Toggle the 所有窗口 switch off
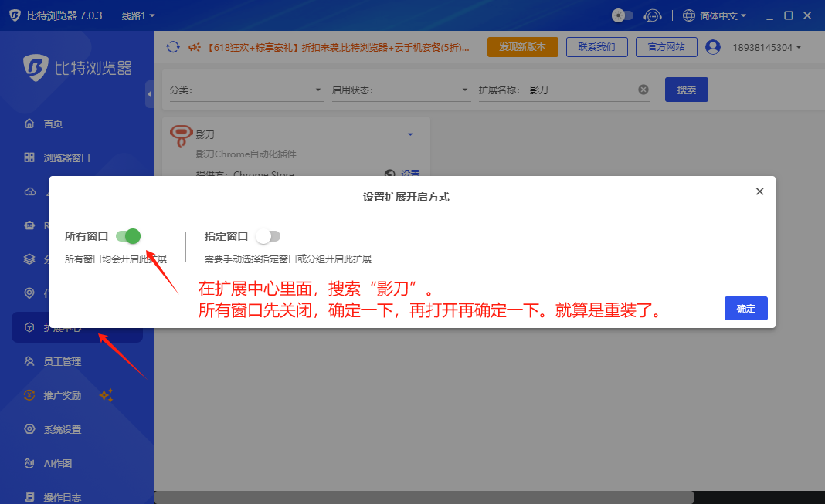This screenshot has width=825, height=504. [x=128, y=236]
